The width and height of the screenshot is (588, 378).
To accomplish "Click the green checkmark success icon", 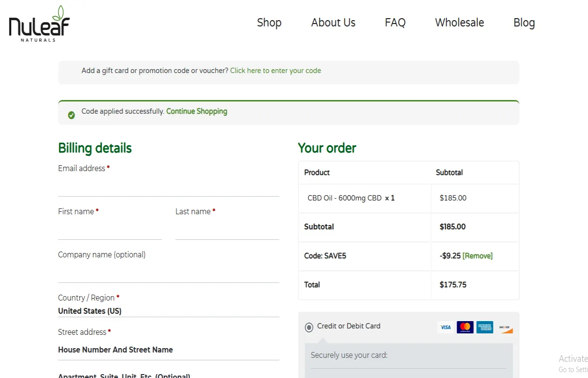I will click(x=71, y=115).
